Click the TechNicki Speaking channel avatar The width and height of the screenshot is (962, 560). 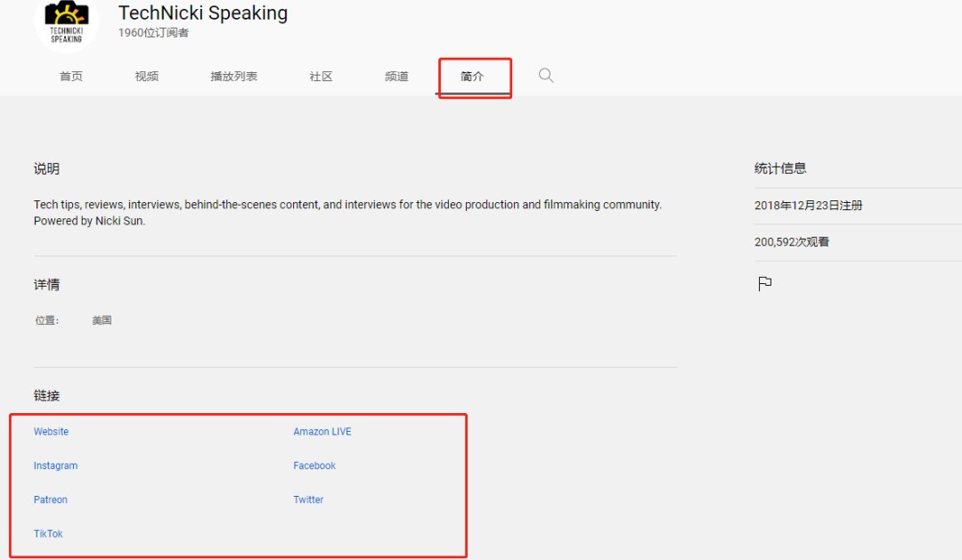pyautogui.click(x=66, y=23)
